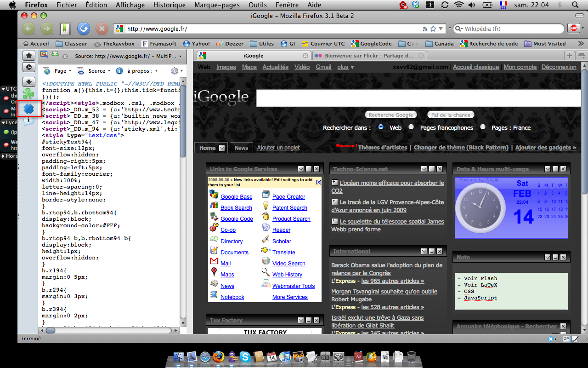Viewport: 588px width, 368px height.
Task: Open the Skype icon in the Dock
Action: click(x=245, y=356)
